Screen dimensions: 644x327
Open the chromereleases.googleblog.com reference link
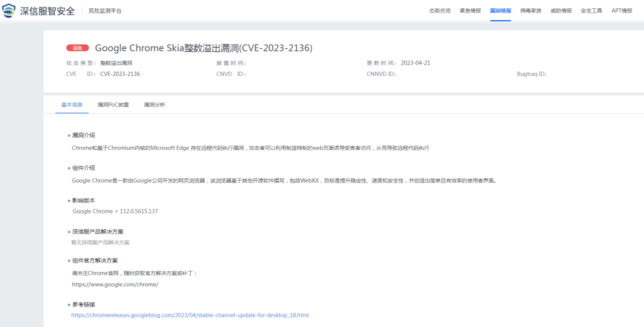click(190, 316)
